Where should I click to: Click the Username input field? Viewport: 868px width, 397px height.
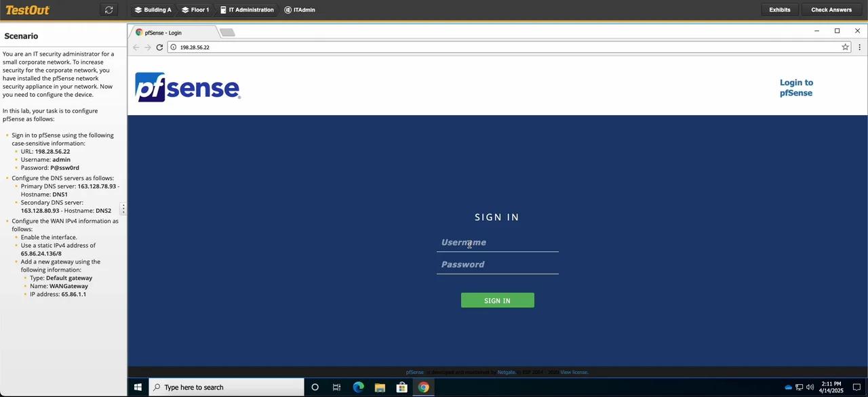point(497,243)
